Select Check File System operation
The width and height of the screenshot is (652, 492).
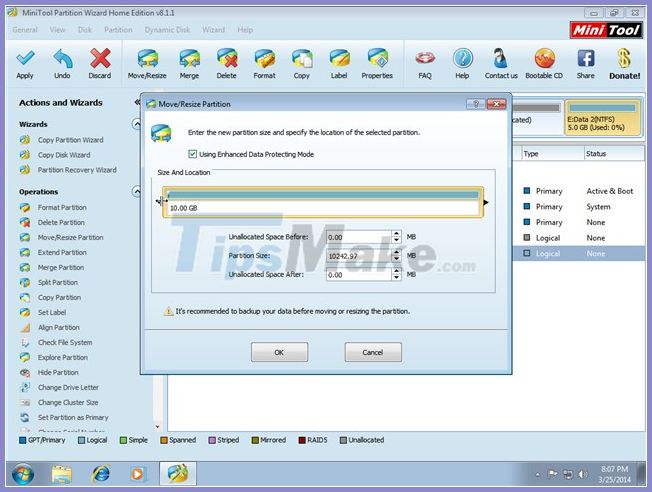(65, 342)
